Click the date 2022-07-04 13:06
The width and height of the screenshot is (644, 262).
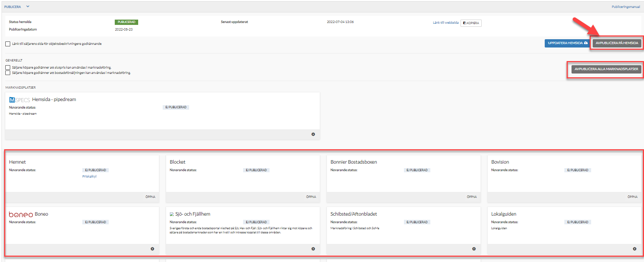click(x=340, y=22)
